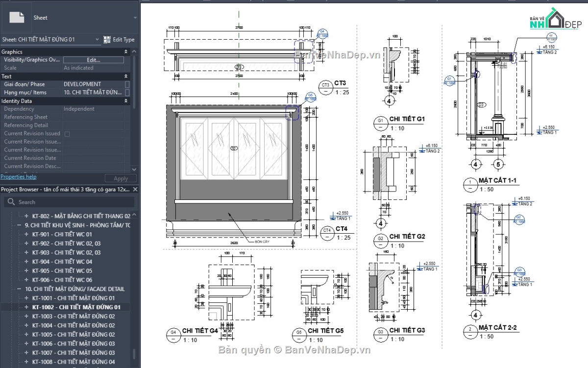The width and height of the screenshot is (588, 368).
Task: Click the 10. CHI TIẾT MẶT ĐỨN... items value
Action: coord(93,92)
